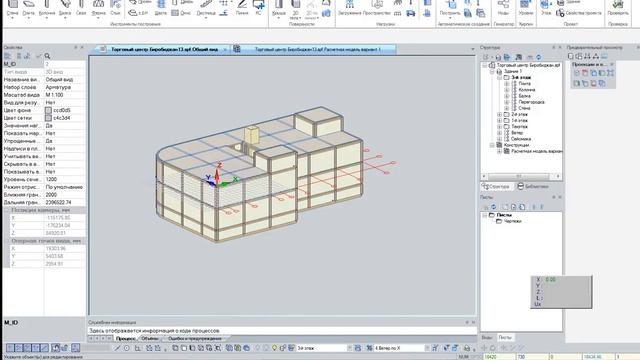This screenshot has height=360, width=640.
Task: Click the refresh icon in Листы toolbar
Action: tap(493, 207)
